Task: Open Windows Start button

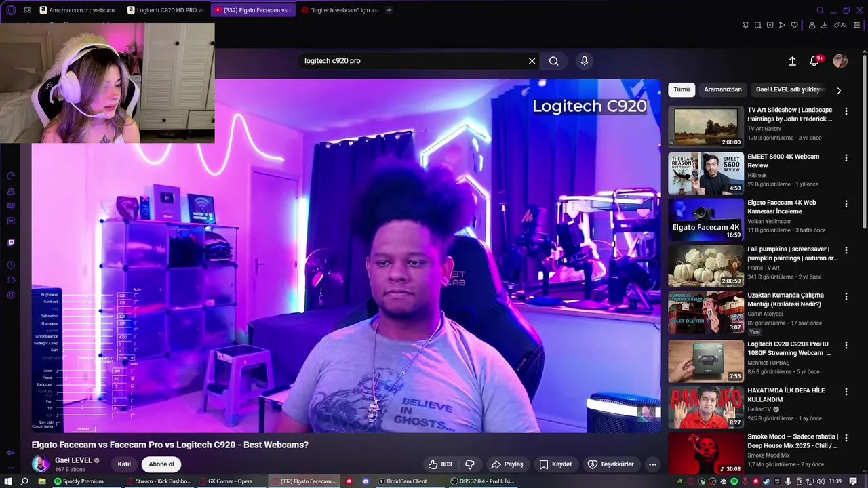Action: click(8, 481)
